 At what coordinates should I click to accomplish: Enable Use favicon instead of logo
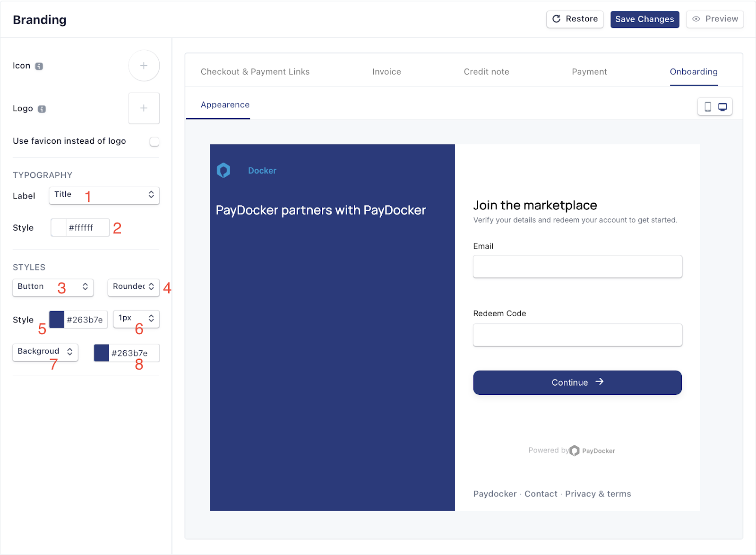pos(155,142)
